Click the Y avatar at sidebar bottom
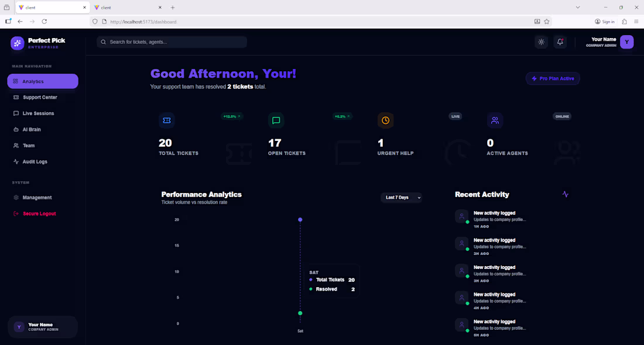The image size is (644, 345). pyautogui.click(x=19, y=327)
